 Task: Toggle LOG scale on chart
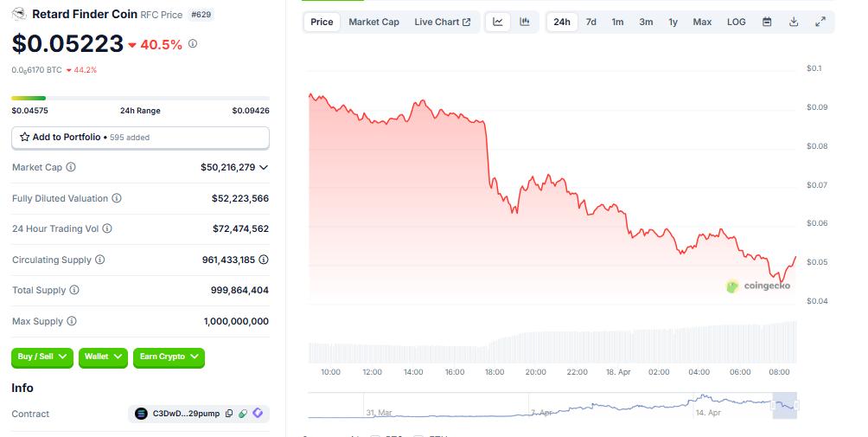(736, 22)
